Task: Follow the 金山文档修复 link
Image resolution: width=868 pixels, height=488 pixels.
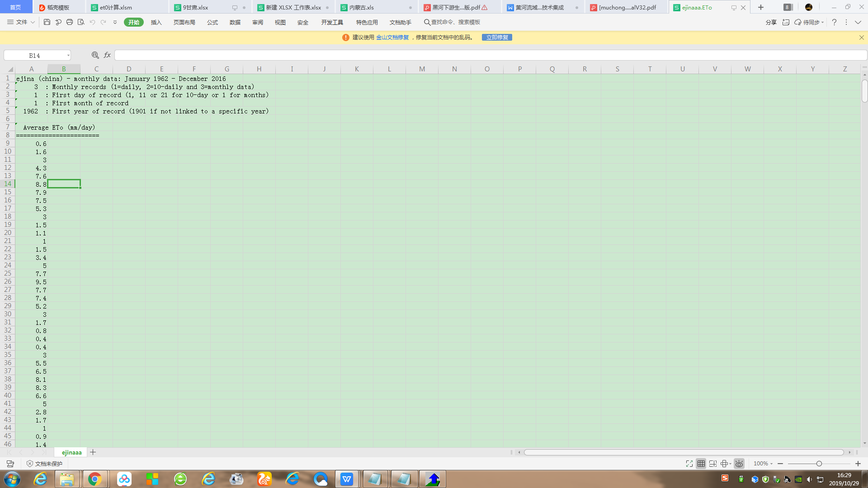Action: [x=392, y=38]
